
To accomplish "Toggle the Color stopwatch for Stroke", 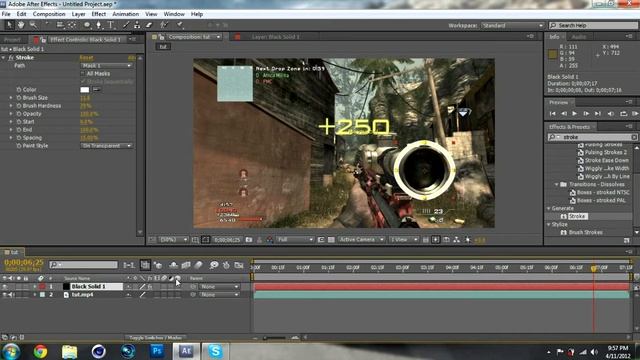I will (18, 89).
